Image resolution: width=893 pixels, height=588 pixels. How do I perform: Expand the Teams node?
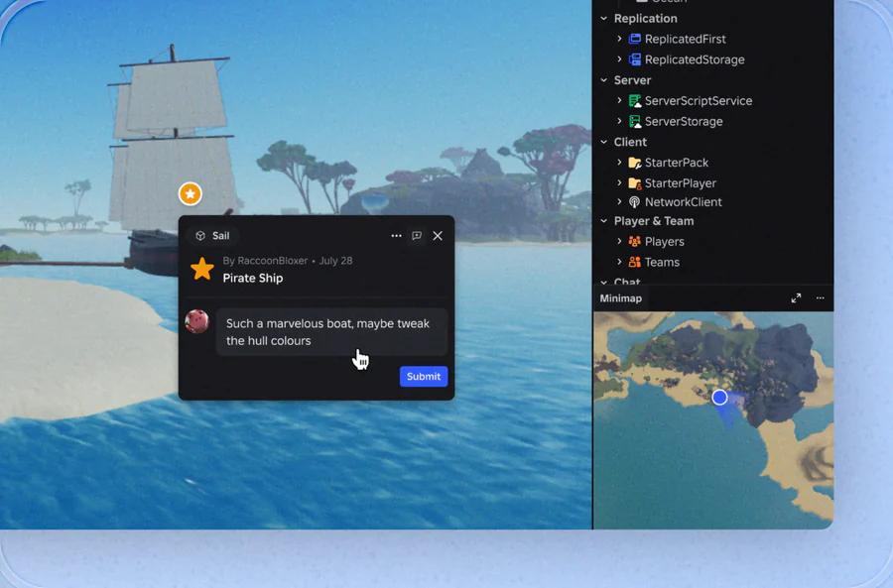(619, 262)
